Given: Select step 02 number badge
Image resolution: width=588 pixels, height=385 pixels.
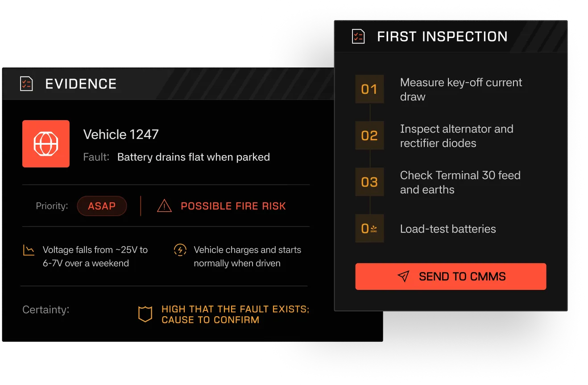Looking at the screenshot, I should 369,136.
